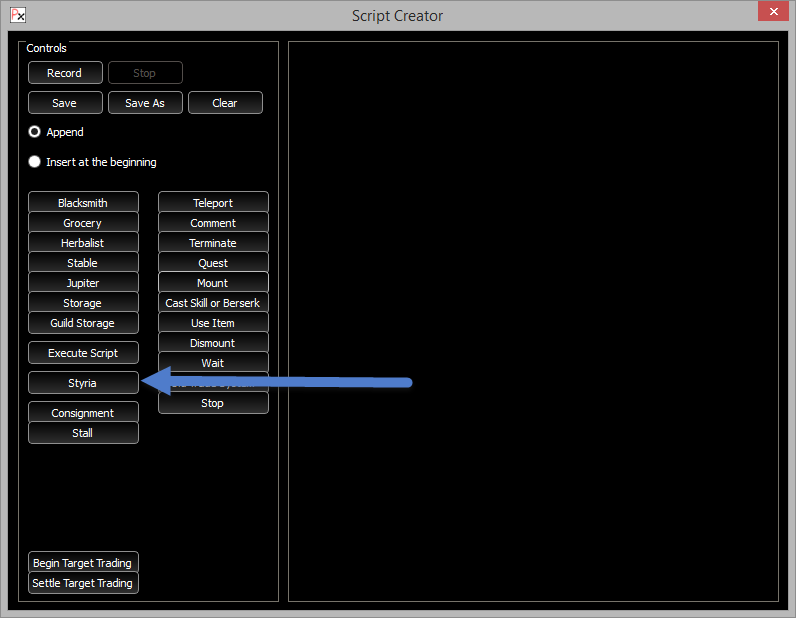
Task: Click Settle Target Trading button
Action: [83, 583]
